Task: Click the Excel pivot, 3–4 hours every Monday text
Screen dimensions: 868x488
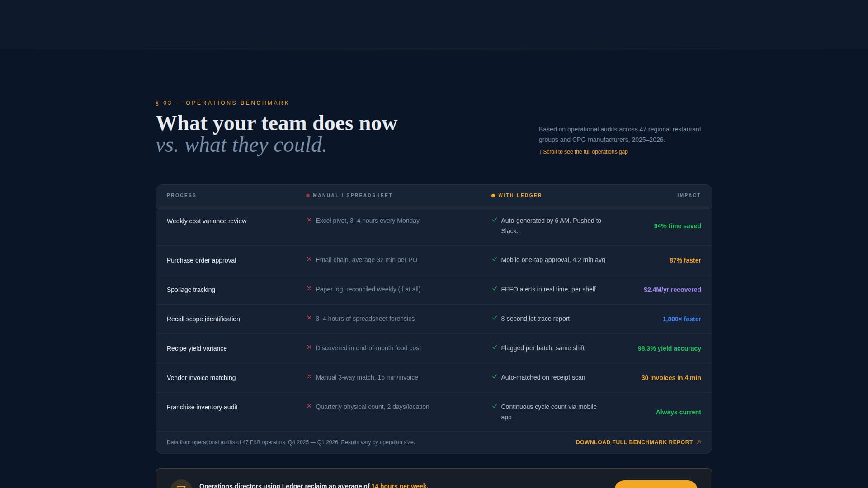Action: click(368, 221)
